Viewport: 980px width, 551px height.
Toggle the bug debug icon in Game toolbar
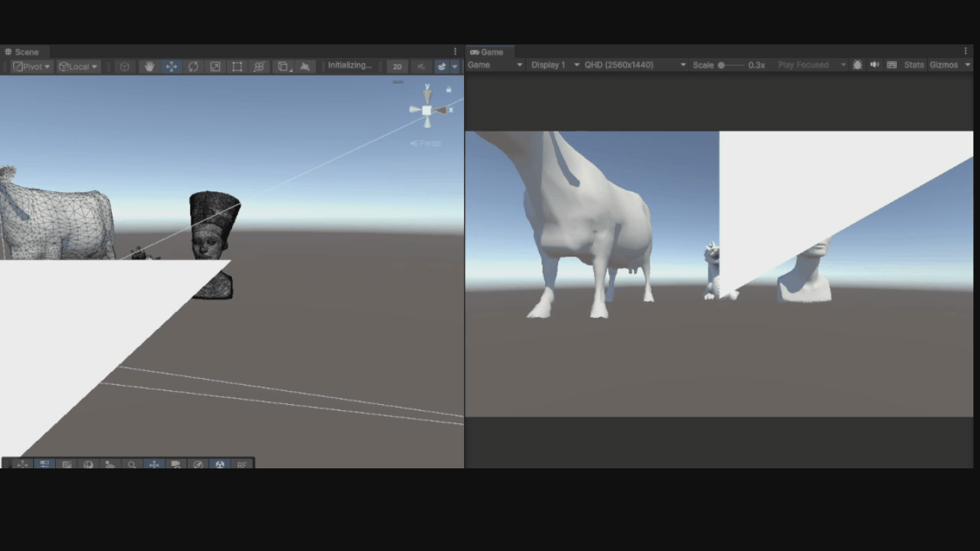857,65
